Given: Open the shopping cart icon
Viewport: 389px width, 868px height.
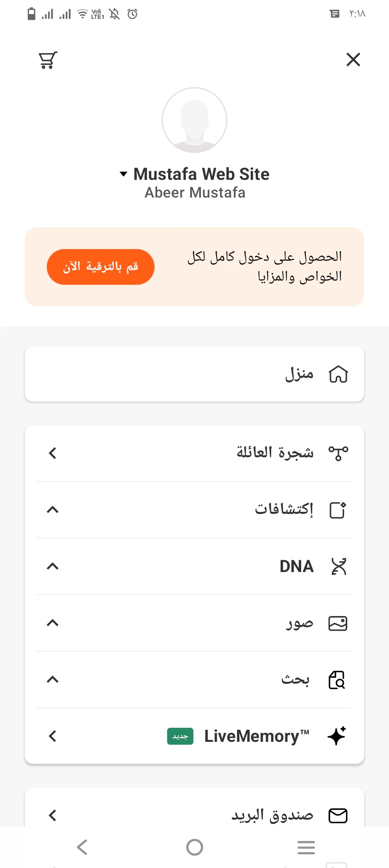Looking at the screenshot, I should 48,60.
